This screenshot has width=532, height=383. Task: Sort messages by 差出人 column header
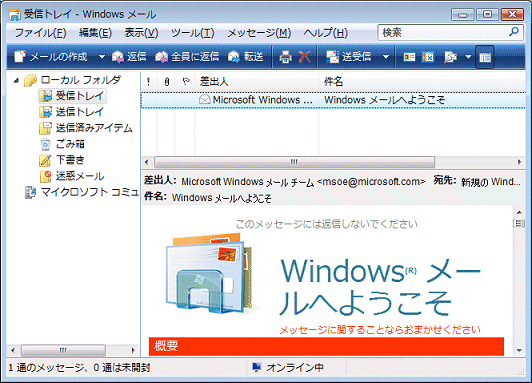[257, 81]
